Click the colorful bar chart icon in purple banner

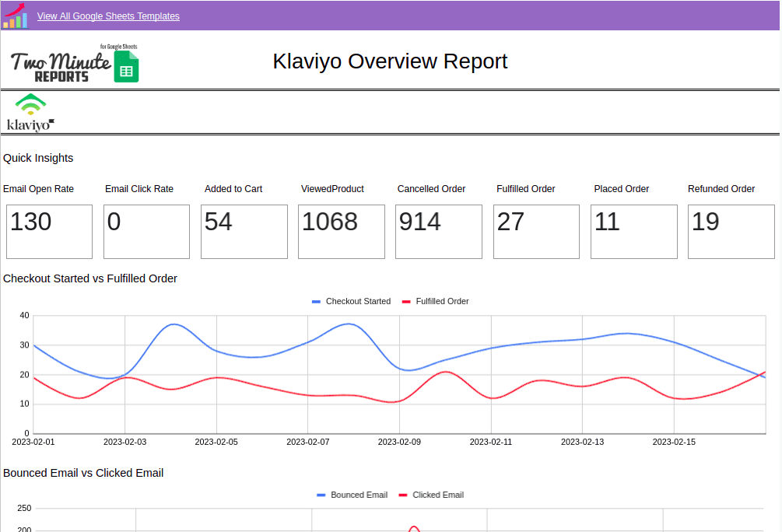click(x=14, y=16)
